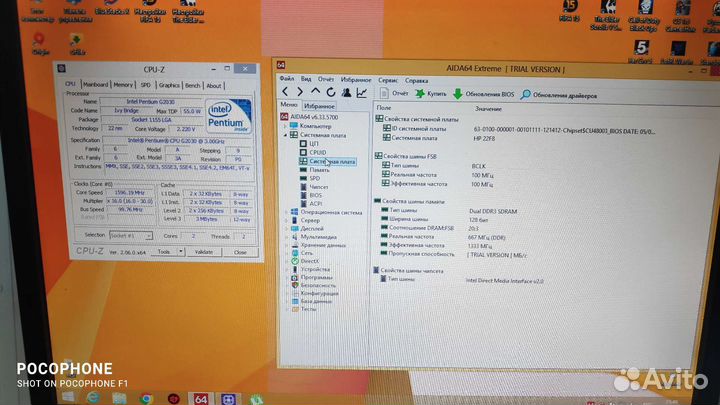Click the Купить buy button
Screen dimensions: 720x405
tap(434, 93)
